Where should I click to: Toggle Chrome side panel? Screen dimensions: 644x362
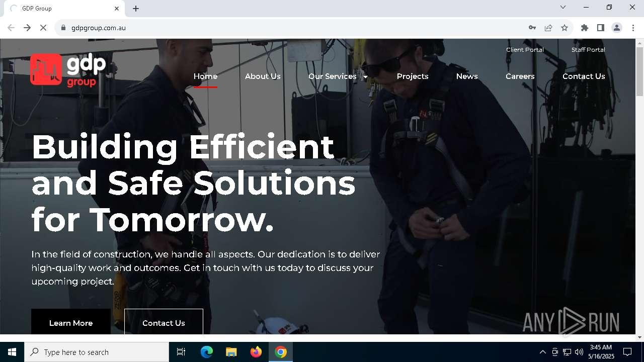601,28
